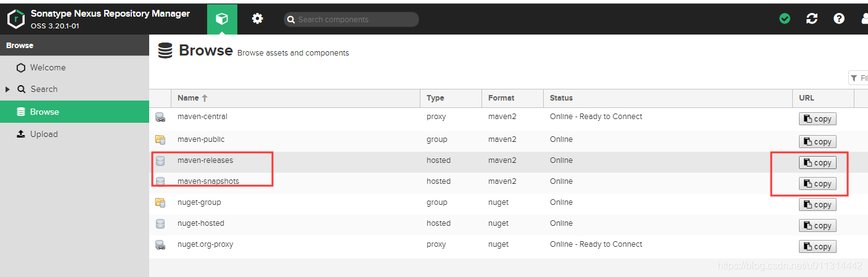Click the maven-releases hosted database icon

click(x=160, y=161)
